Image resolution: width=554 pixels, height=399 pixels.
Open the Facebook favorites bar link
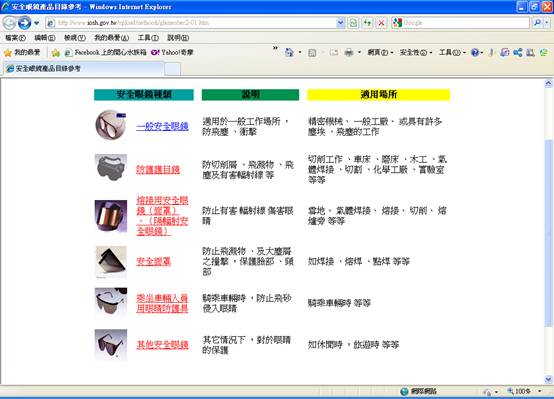tap(106, 53)
